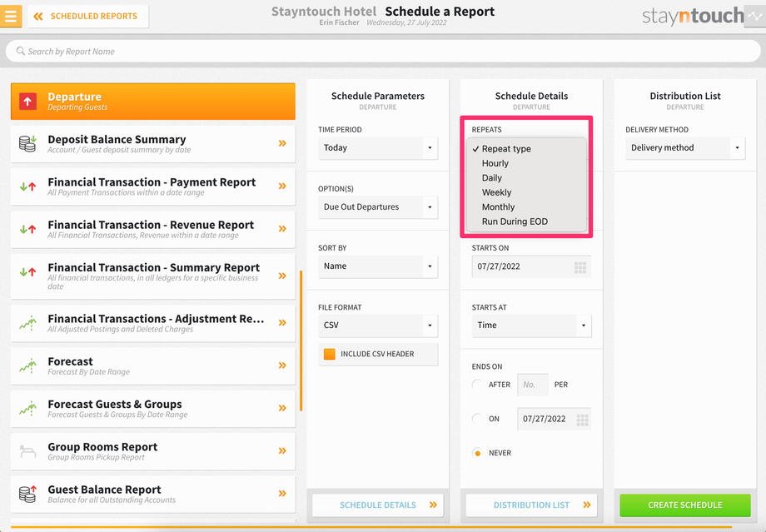Toggle the Include CSV Header checkbox

pos(329,354)
